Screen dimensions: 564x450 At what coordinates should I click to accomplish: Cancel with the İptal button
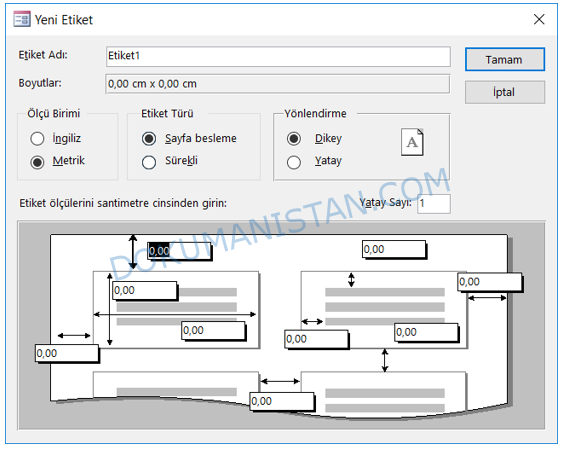click(x=505, y=92)
